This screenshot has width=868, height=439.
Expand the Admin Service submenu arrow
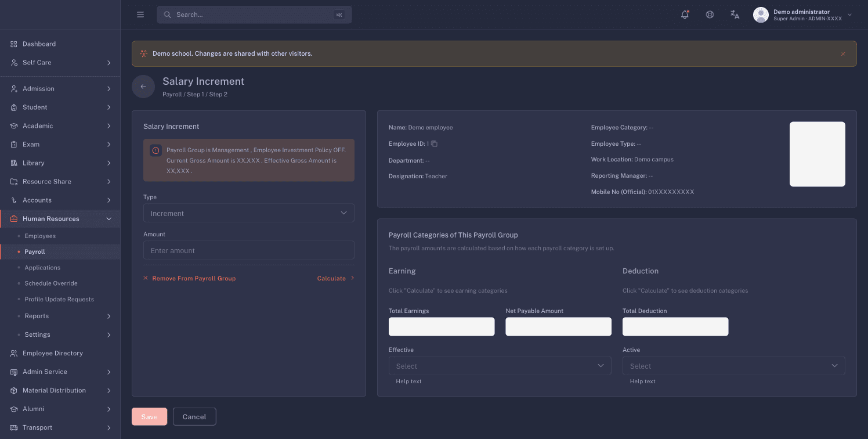[x=108, y=372]
